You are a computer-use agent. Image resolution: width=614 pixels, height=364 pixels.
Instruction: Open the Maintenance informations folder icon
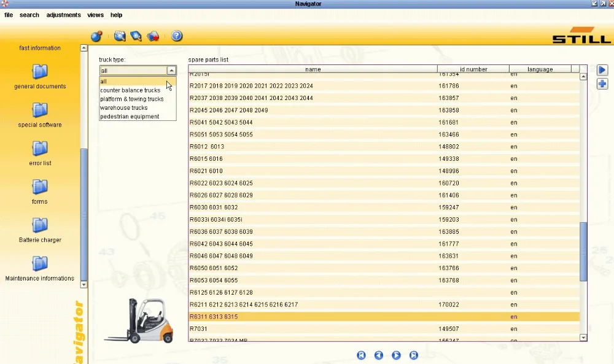(40, 263)
